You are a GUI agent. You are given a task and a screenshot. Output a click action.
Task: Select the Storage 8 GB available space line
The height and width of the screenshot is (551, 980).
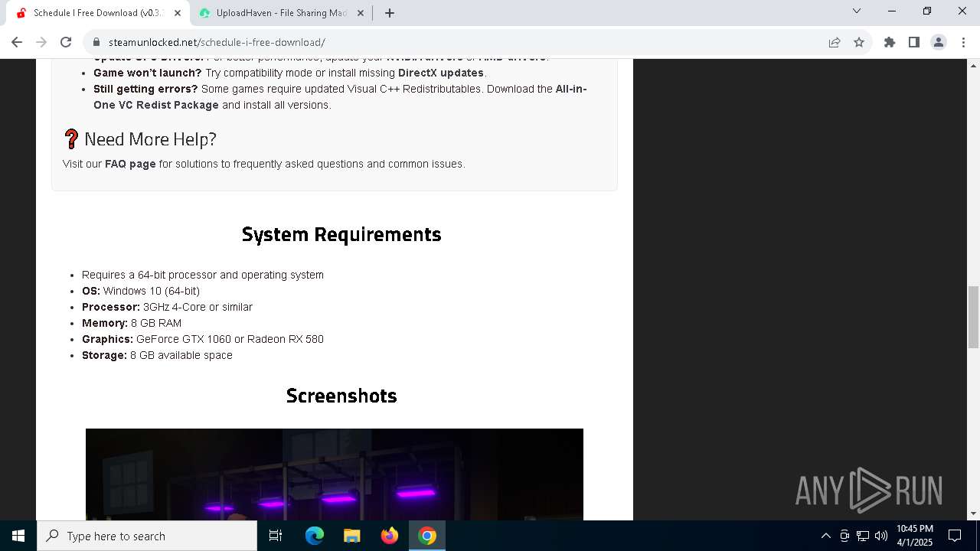(157, 355)
